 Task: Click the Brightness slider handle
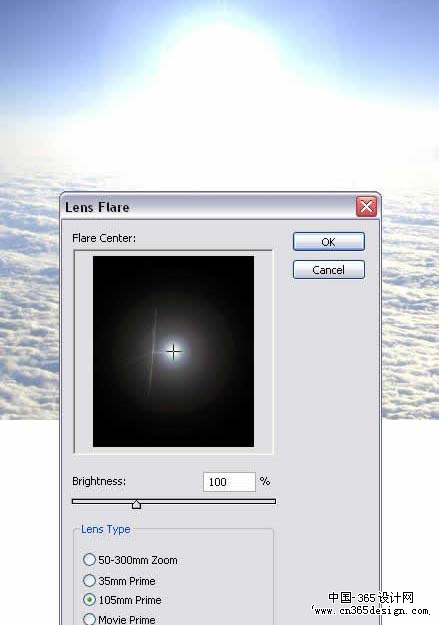coord(136,504)
